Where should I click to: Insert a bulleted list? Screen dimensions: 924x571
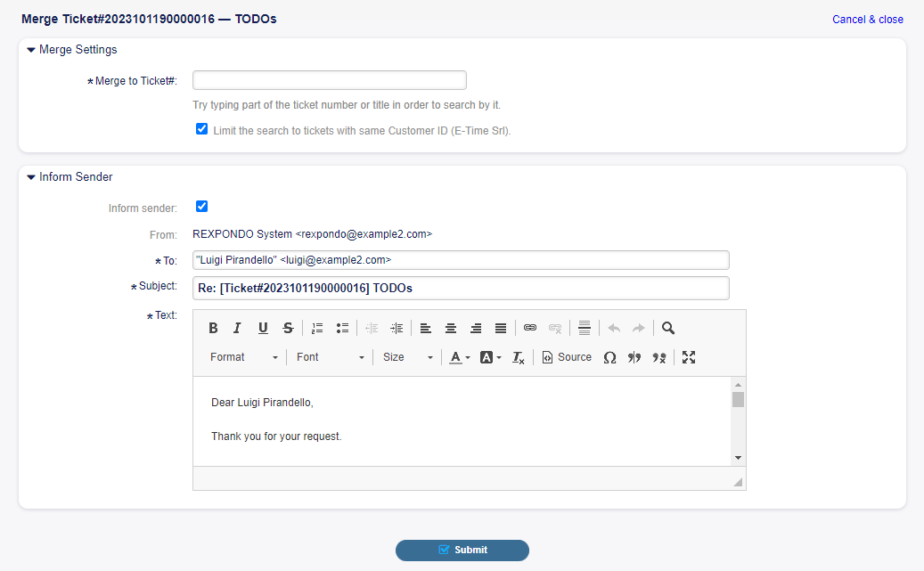342,328
